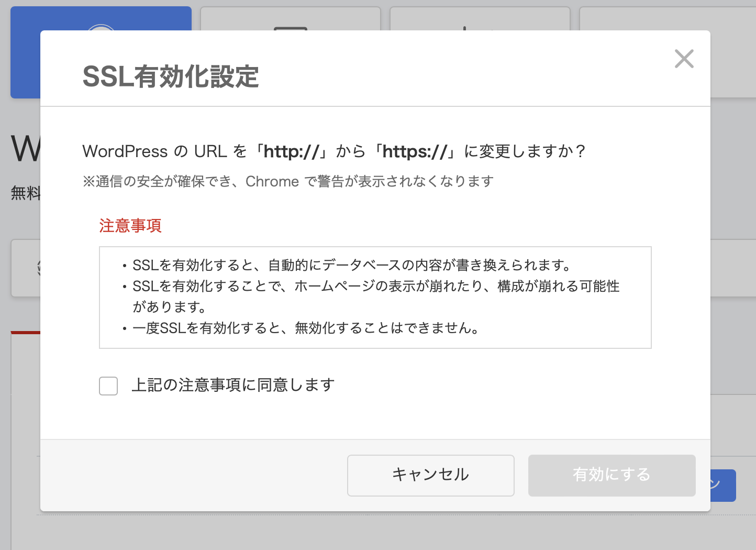Click note about Chrome で警告が表示されなくなります
This screenshot has width=756, height=550.
pyautogui.click(x=288, y=181)
